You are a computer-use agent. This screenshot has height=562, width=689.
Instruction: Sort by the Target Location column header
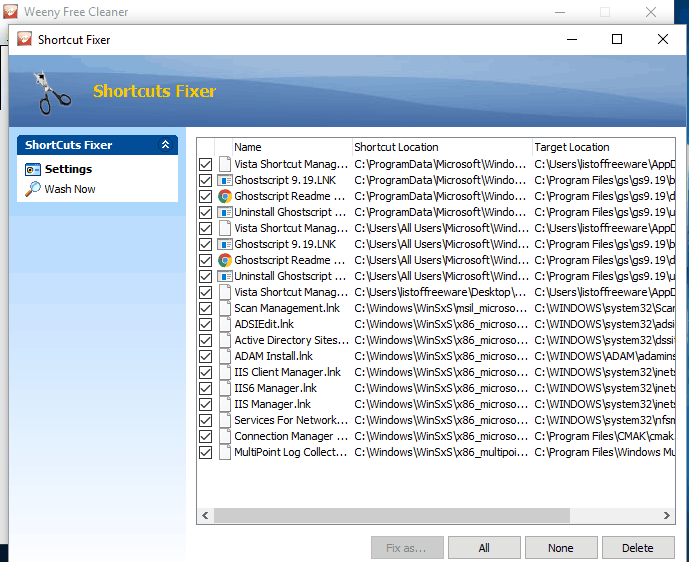pos(603,147)
